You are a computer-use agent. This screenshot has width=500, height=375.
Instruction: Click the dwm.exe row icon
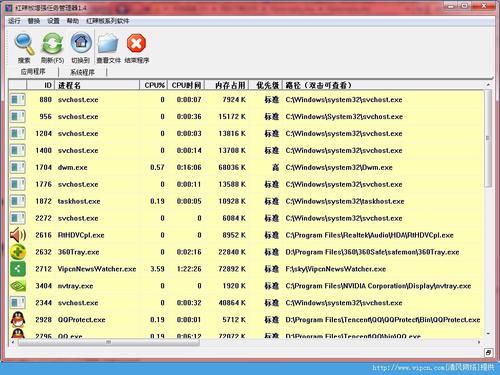(18, 167)
